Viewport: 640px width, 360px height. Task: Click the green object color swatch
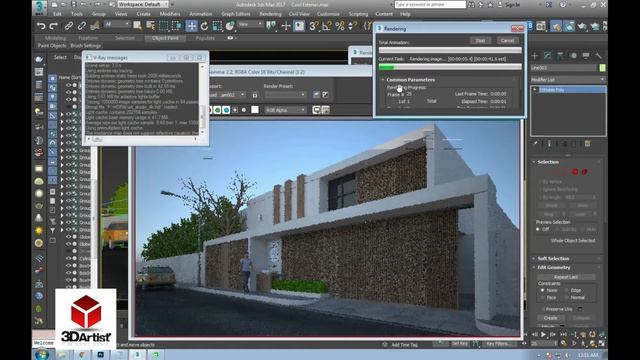point(602,68)
